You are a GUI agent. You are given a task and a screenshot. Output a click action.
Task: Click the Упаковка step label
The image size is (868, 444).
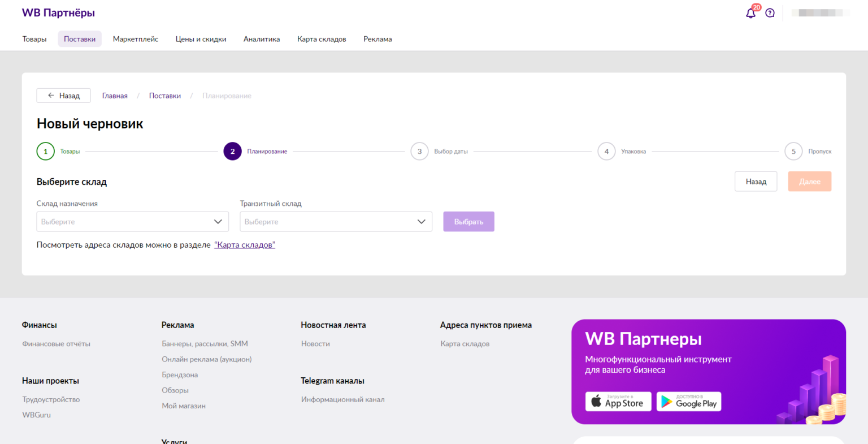click(633, 152)
